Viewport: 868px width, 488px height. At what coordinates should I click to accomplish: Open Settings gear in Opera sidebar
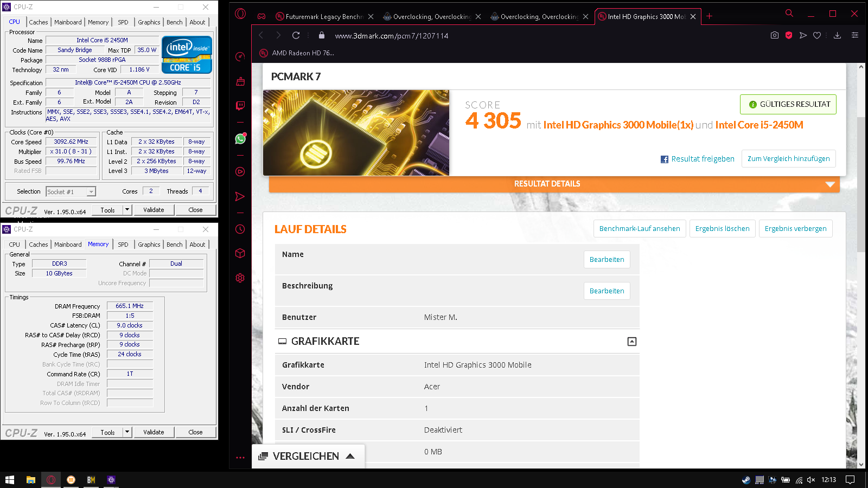click(240, 278)
